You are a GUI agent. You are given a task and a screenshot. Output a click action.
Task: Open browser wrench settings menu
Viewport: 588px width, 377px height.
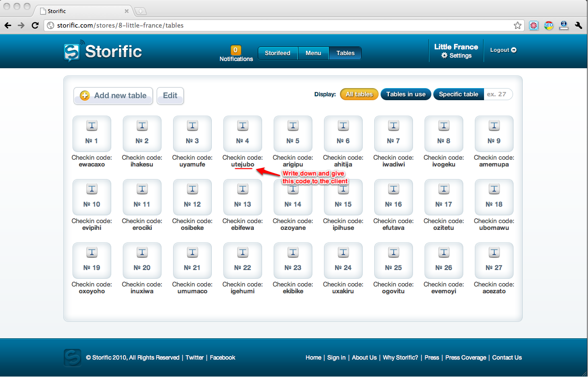pyautogui.click(x=578, y=25)
